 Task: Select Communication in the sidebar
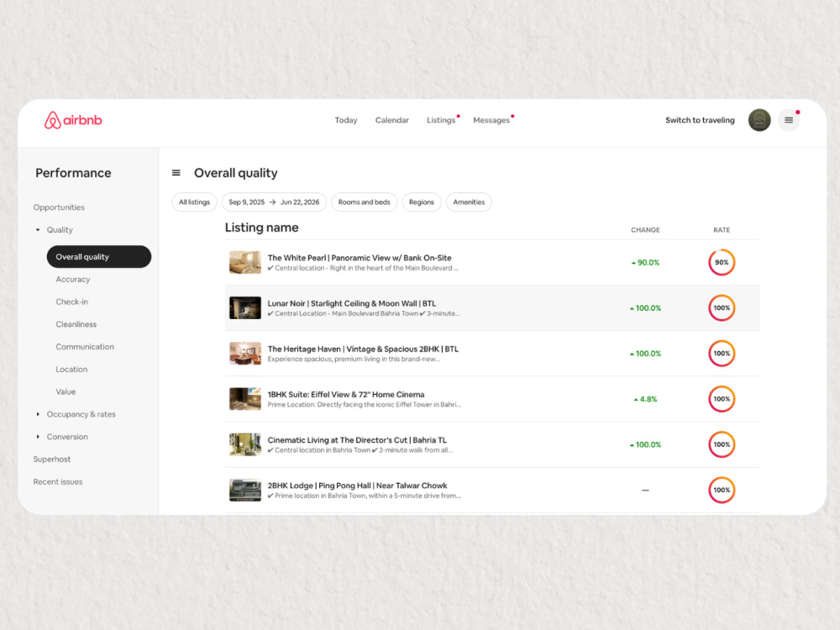[x=85, y=347]
